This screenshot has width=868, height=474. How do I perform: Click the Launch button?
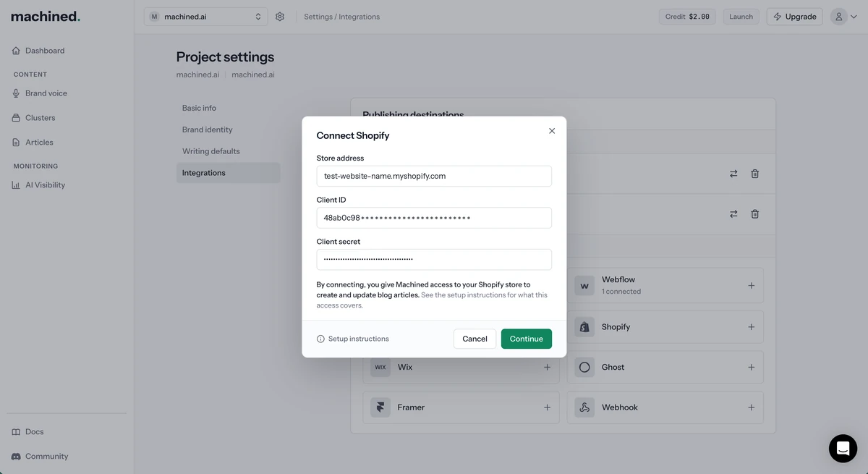(741, 17)
